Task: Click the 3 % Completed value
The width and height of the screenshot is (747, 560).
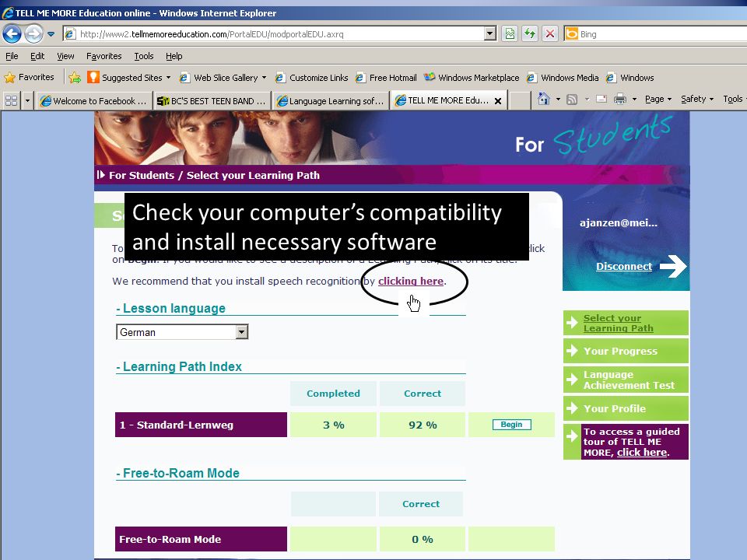Action: click(x=333, y=425)
